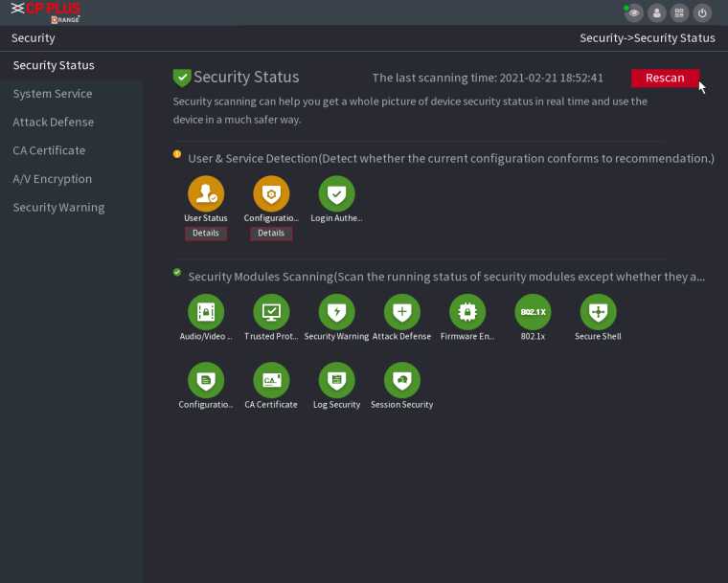Open the user account icon in header
Screen dimensions: 728x583
(x=656, y=13)
